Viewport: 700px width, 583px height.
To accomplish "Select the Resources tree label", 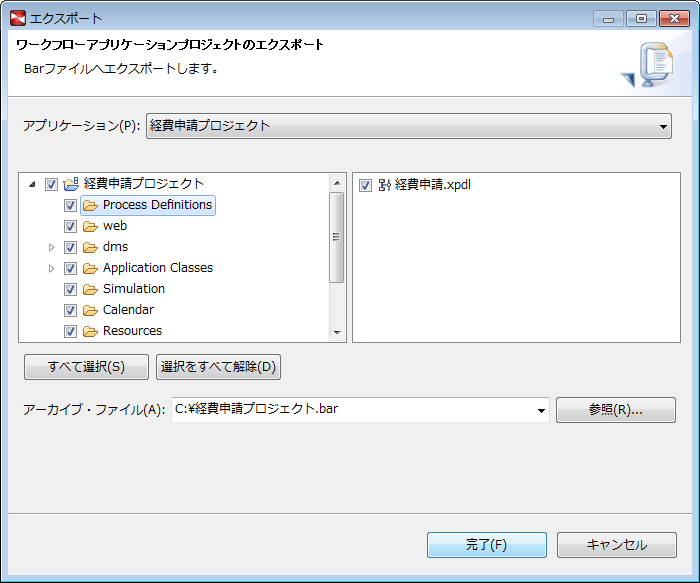I will click(x=132, y=331).
